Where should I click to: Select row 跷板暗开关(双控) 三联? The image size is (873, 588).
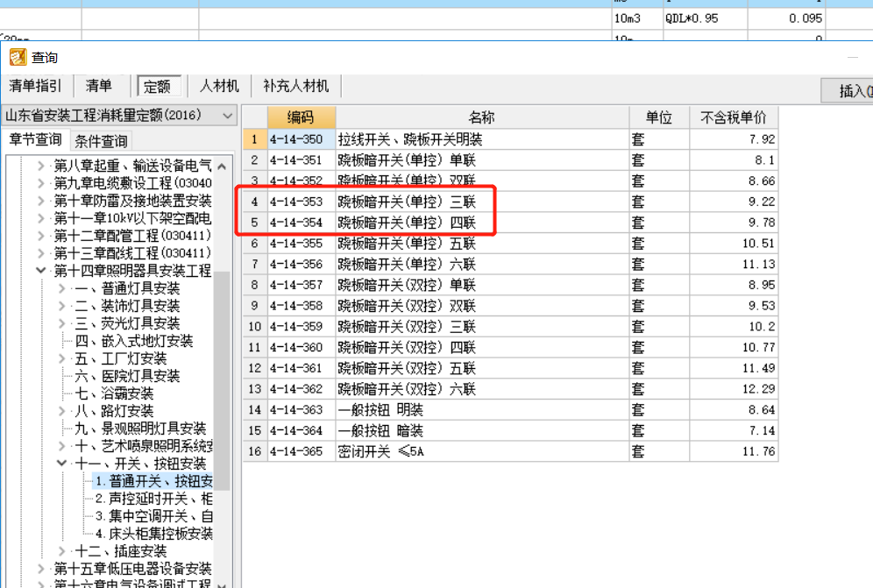(x=510, y=326)
